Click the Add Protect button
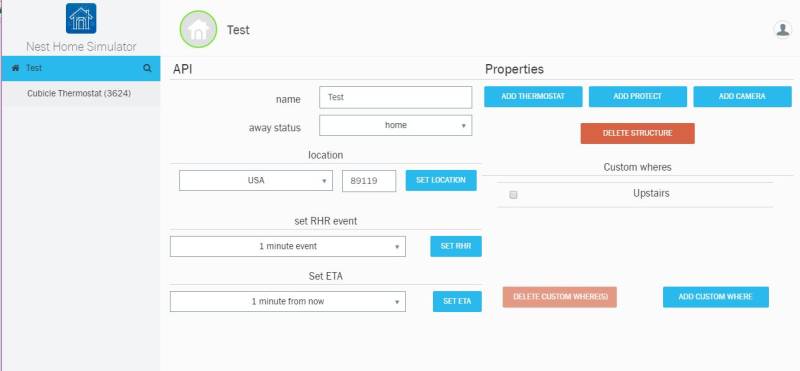 638,96
